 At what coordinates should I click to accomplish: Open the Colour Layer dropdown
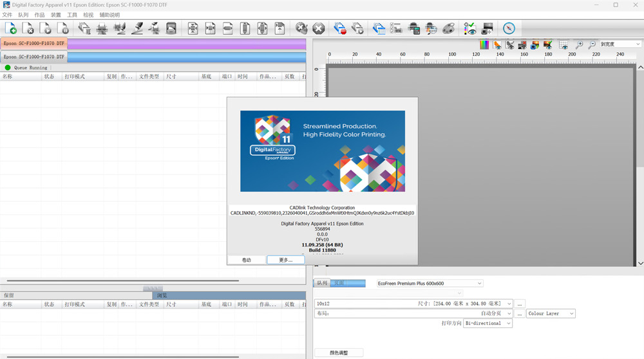pos(551,313)
